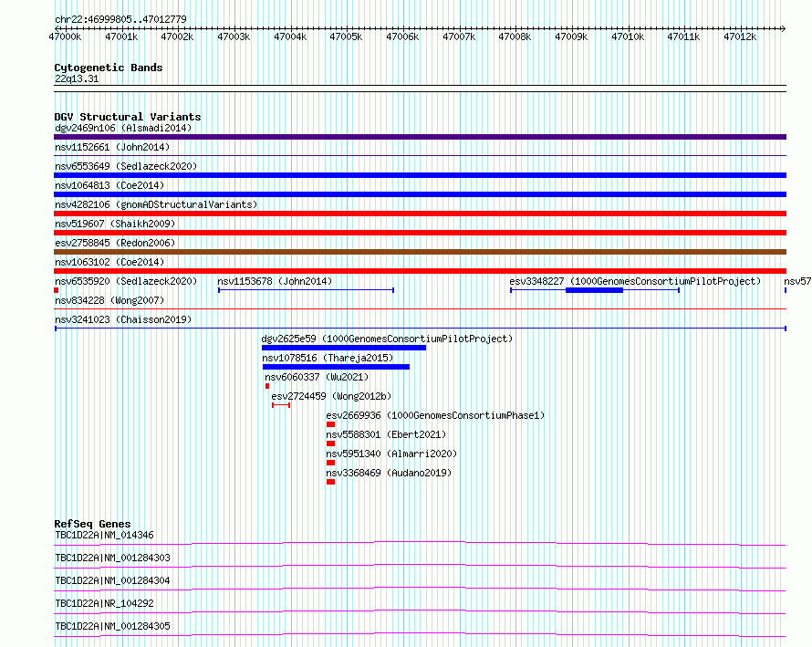
Task: Click the TBC1D22A|NM_001284305 transcript label
Action: 112,626
